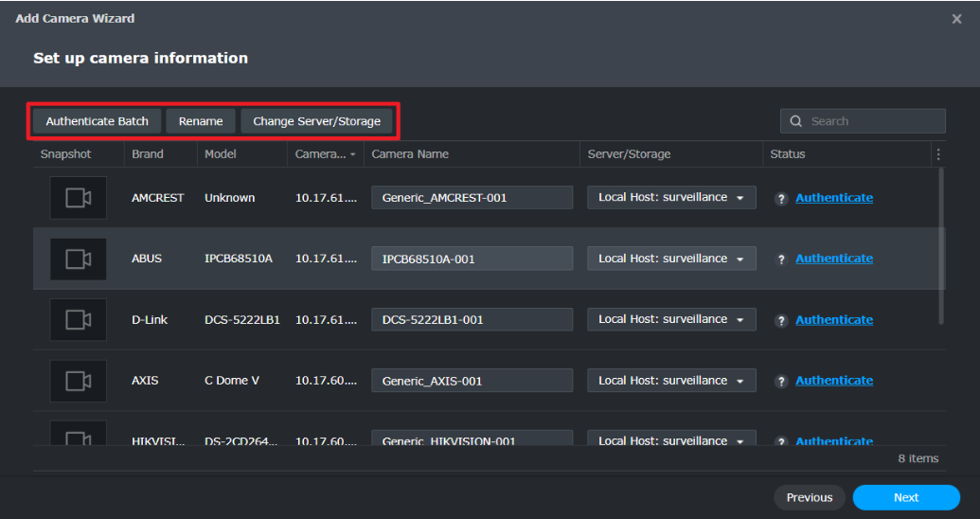Click the Unknown model cell

(229, 198)
